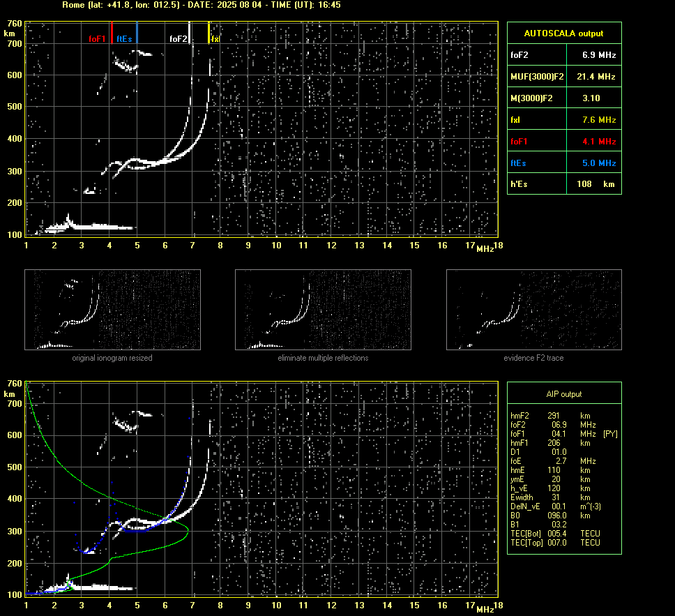This screenshot has width=675, height=616.
Task: Click the red foF1 marker line
Action: (112, 32)
